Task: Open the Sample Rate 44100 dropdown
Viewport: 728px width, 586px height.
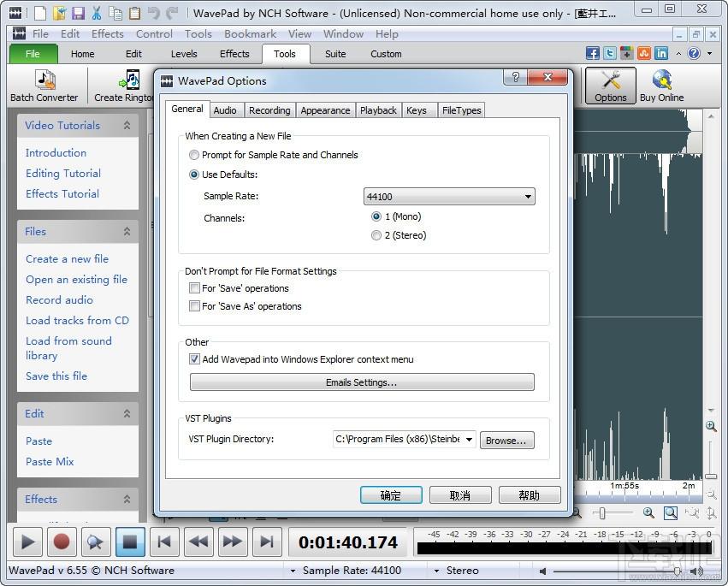Action: 449,197
